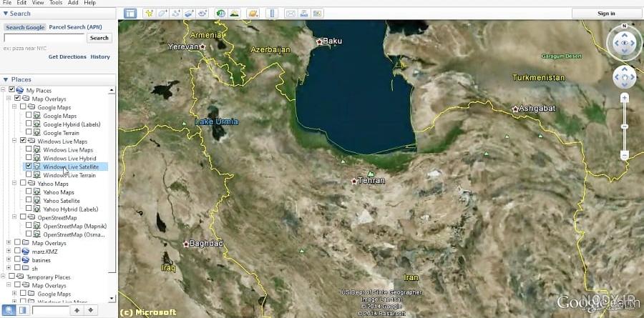Collapse the Google Maps folder in My Places
This screenshot has width=644, height=318.
pos(14,106)
